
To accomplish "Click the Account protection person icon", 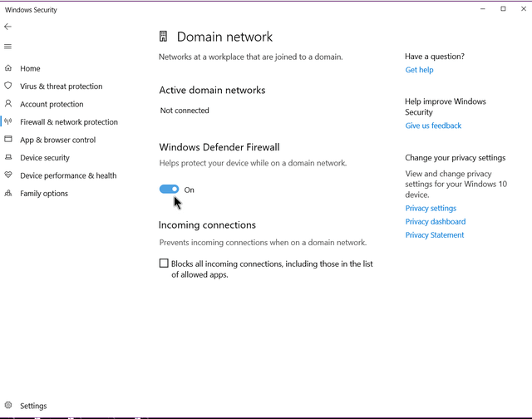I will pos(8,104).
